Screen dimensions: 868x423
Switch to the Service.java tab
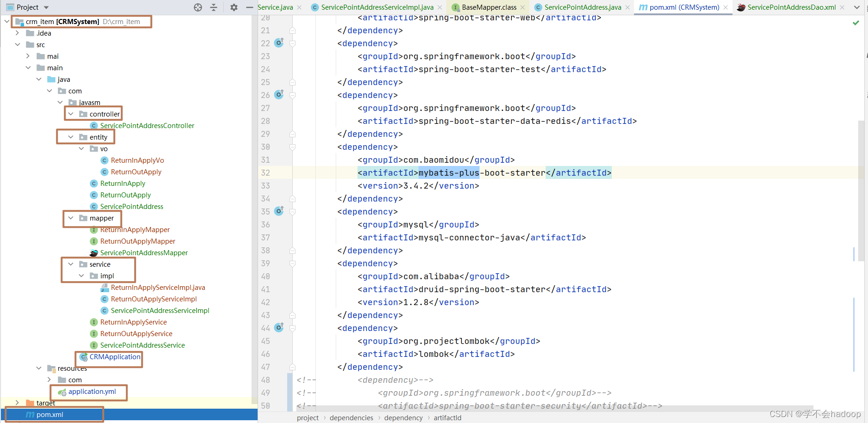(x=275, y=7)
